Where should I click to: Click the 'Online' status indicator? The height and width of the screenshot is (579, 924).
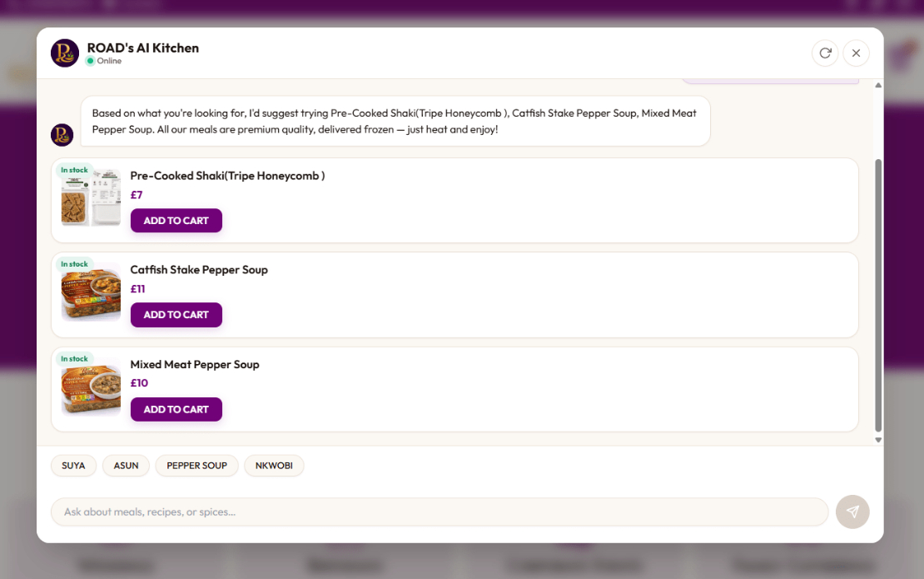104,61
